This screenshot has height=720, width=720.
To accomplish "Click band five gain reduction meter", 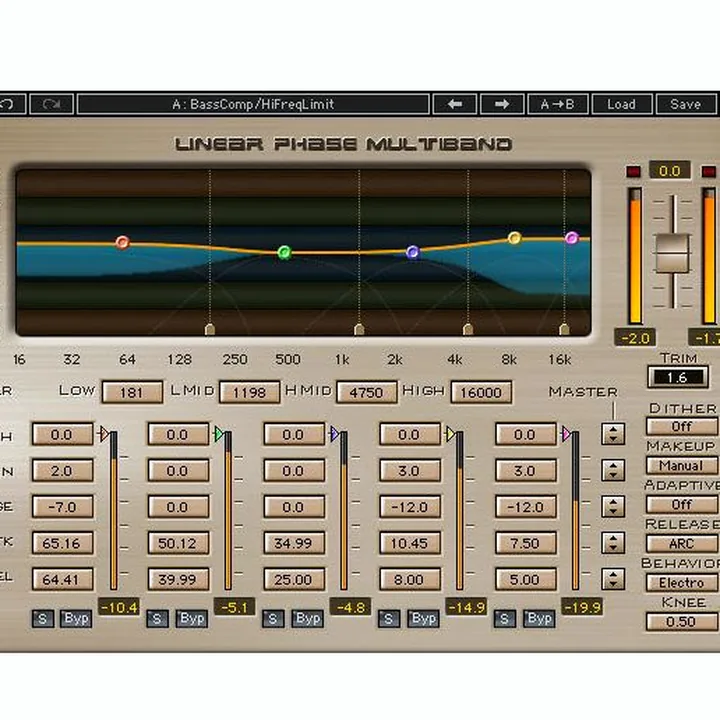I will pyautogui.click(x=575, y=511).
